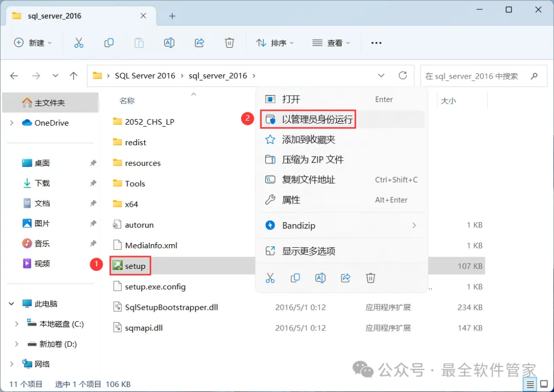Go up one folder level with the up arrow
Viewport: 554px width, 392px height.
point(73,75)
